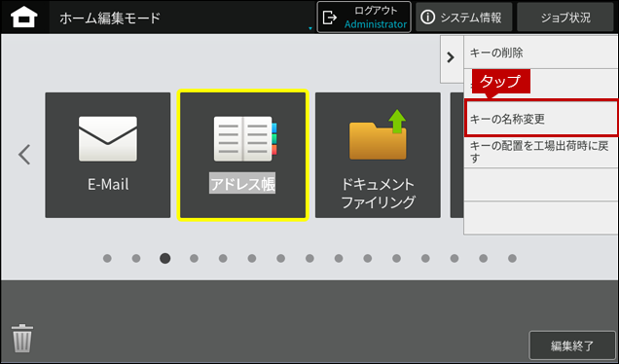The height and width of the screenshot is (364, 619).
Task: Click the システム情報 info icon
Action: point(427,18)
